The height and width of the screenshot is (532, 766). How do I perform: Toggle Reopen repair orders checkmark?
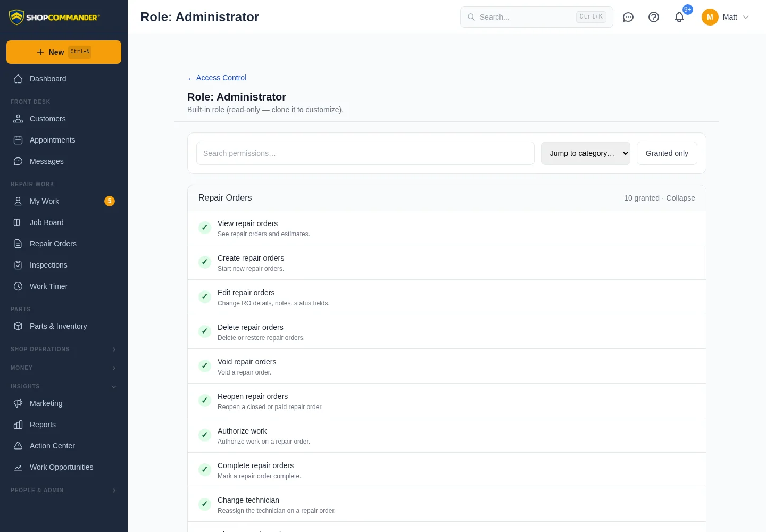pos(205,401)
